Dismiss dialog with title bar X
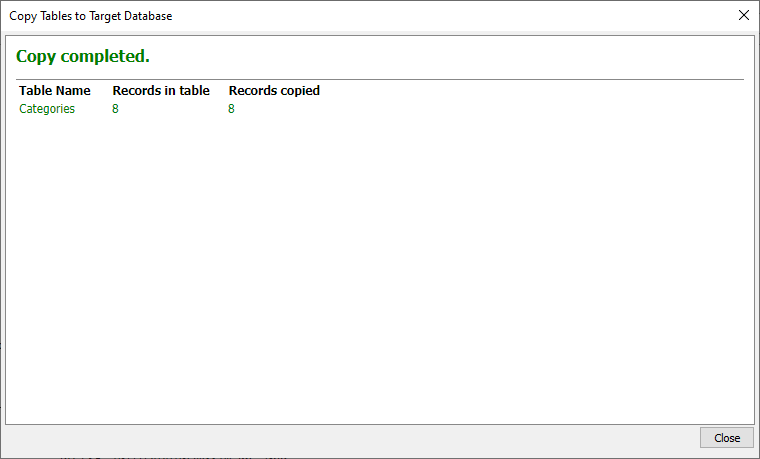The height and width of the screenshot is (459, 760). pyautogui.click(x=744, y=15)
